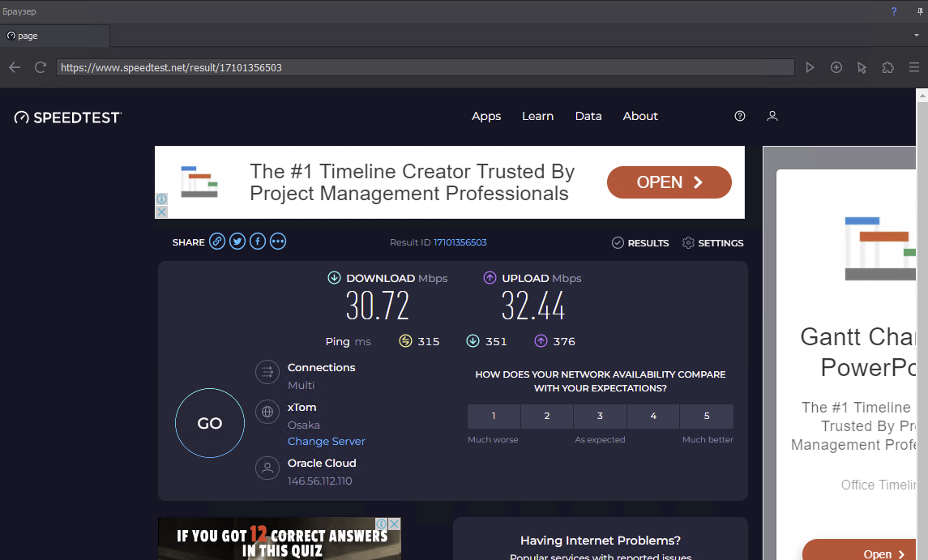Open the browser extensions puzzle icon
This screenshot has width=928, height=560.
(888, 67)
